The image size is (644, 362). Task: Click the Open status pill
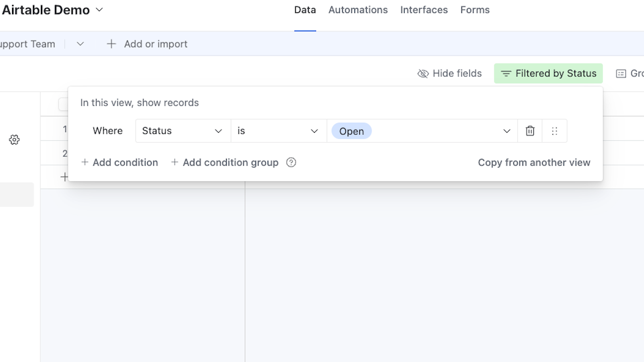(x=351, y=131)
